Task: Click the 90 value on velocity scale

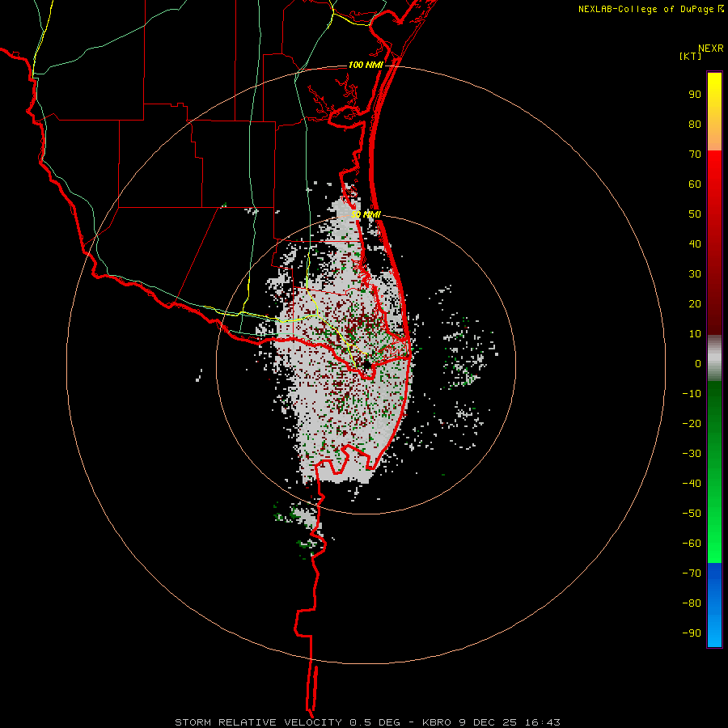Action: [x=695, y=95]
